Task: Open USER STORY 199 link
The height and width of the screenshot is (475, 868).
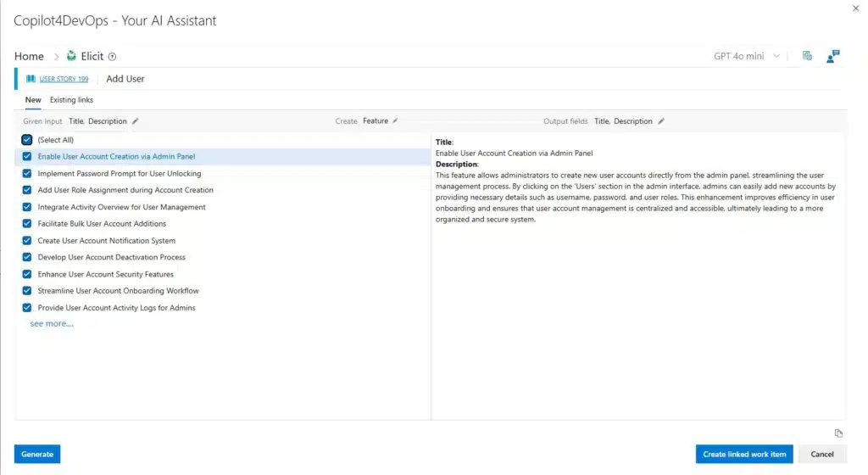Action: [x=64, y=79]
